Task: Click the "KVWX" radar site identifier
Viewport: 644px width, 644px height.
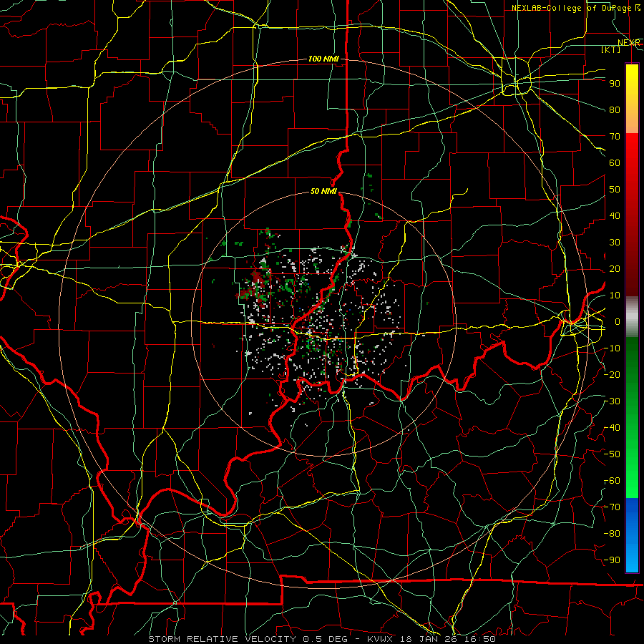Action: pos(379,639)
